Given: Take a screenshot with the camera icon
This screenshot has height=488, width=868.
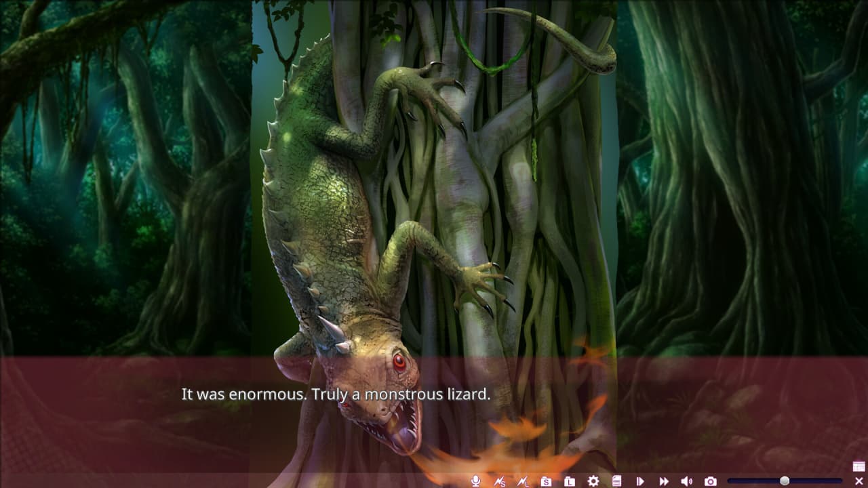Looking at the screenshot, I should click(x=710, y=481).
